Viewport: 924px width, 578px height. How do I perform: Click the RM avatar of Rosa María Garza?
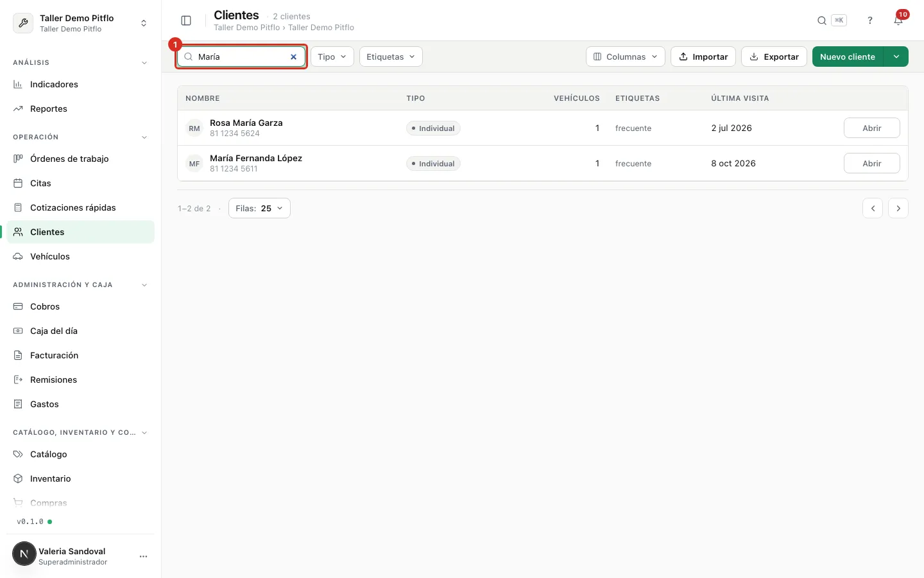pos(194,128)
